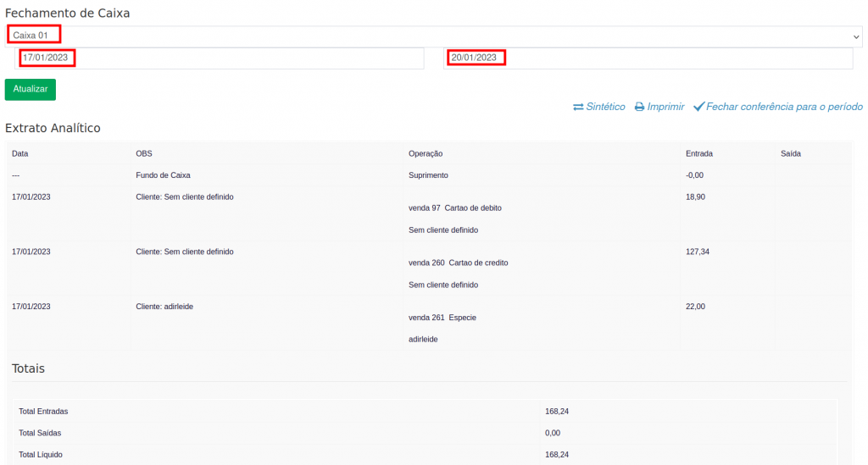Click the checkmark icon before Fechar conferência

click(699, 108)
